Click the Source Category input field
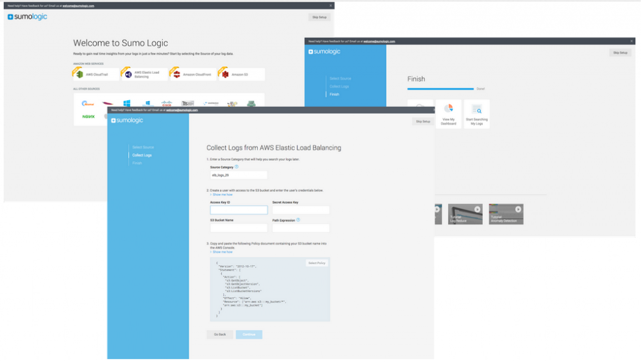The width and height of the screenshot is (641, 364). pos(238,175)
